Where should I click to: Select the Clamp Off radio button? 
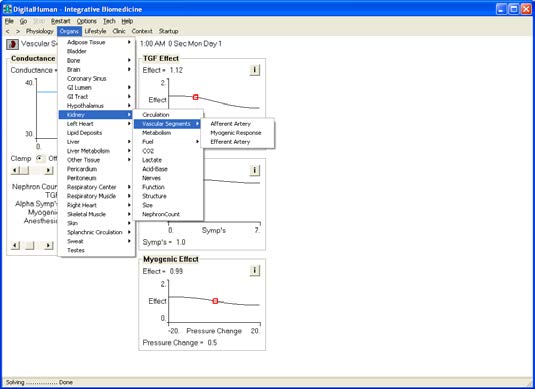40,158
